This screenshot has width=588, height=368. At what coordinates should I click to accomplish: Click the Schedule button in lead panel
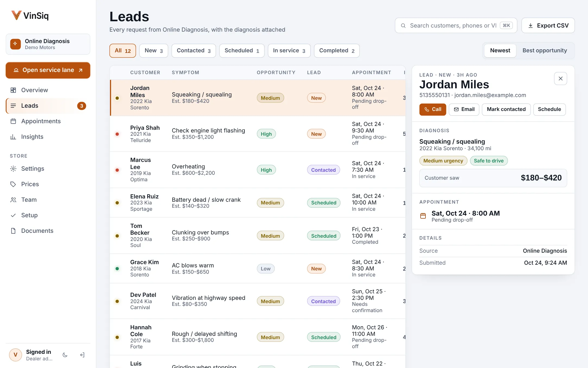[549, 109]
